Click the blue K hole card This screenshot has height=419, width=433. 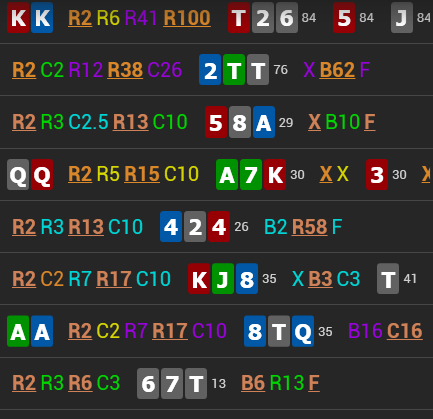tap(42, 18)
